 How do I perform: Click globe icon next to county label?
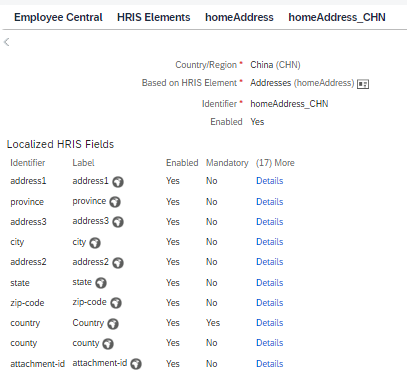click(x=108, y=344)
